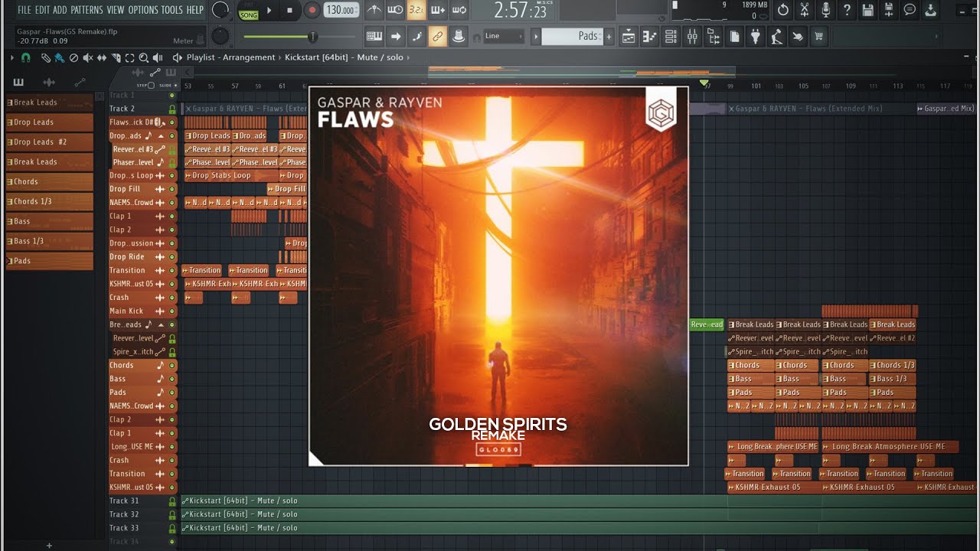Select the Chords 1/3 pattern in picker
This screenshot has height=551, width=980.
tap(49, 201)
